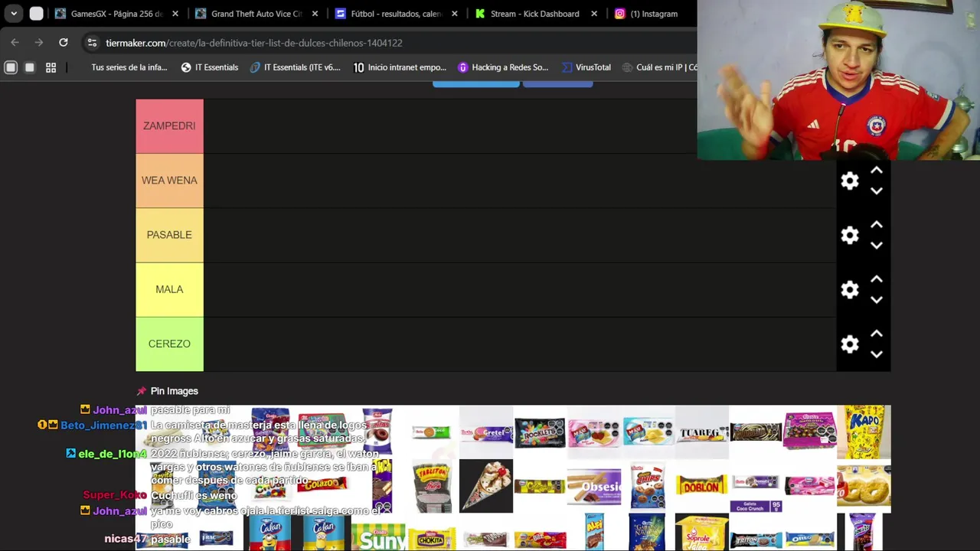
Task: Select the Golazo candy image
Action: [323, 484]
